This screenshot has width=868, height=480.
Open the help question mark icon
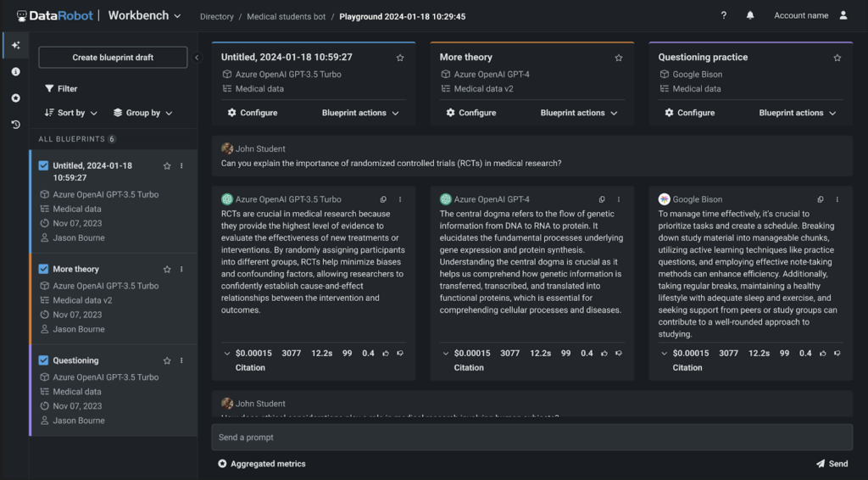point(724,15)
